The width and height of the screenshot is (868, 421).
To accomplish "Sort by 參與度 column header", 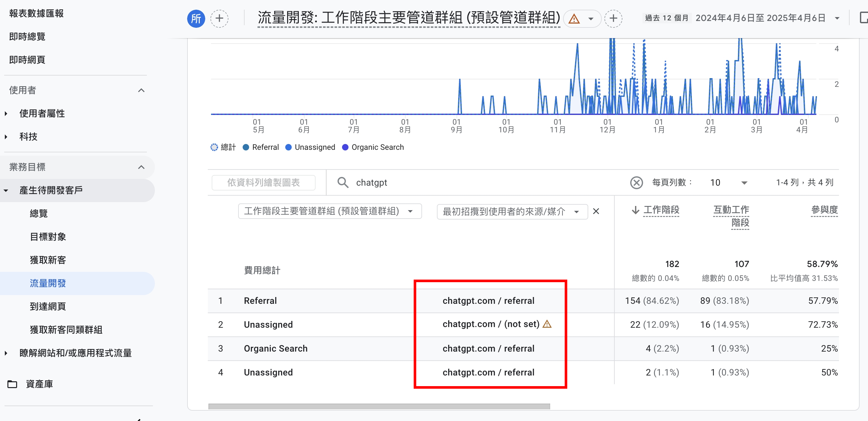I will pyautogui.click(x=824, y=210).
